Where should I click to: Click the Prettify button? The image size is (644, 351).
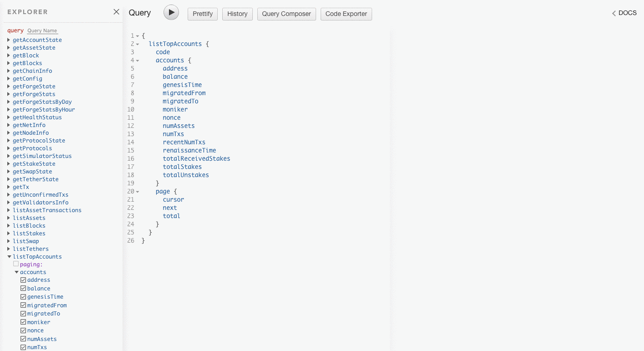coord(203,14)
